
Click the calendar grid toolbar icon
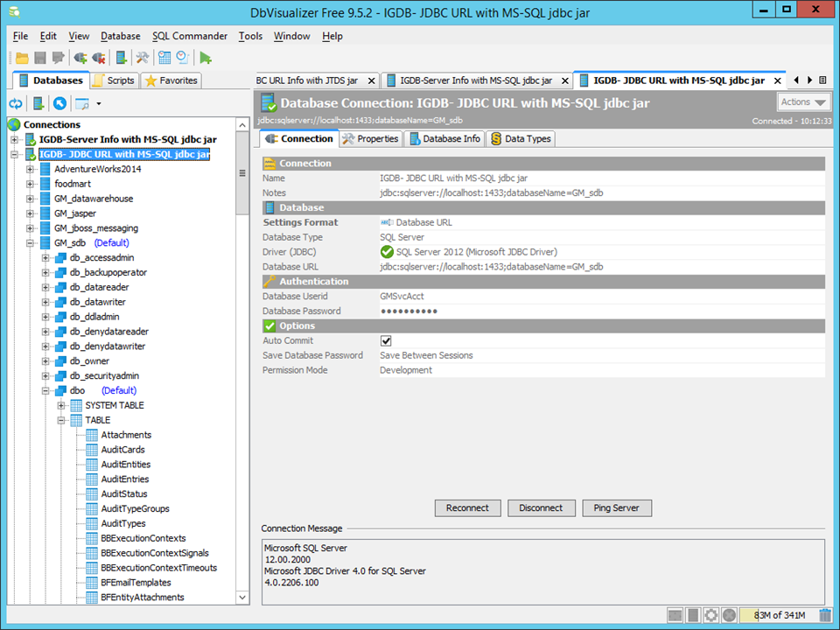point(164,58)
